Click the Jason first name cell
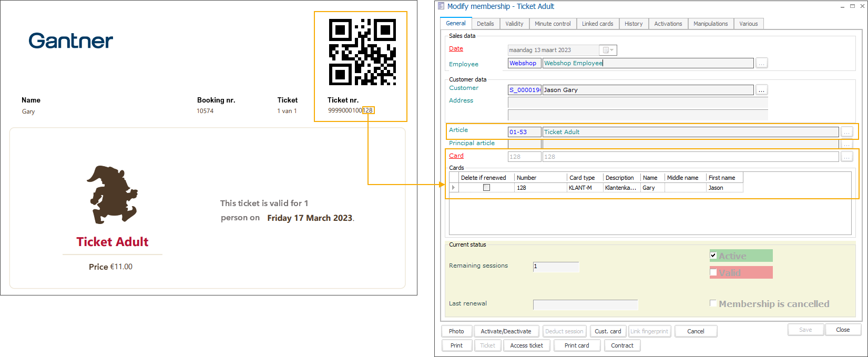This screenshot has height=357, width=868. pos(724,188)
